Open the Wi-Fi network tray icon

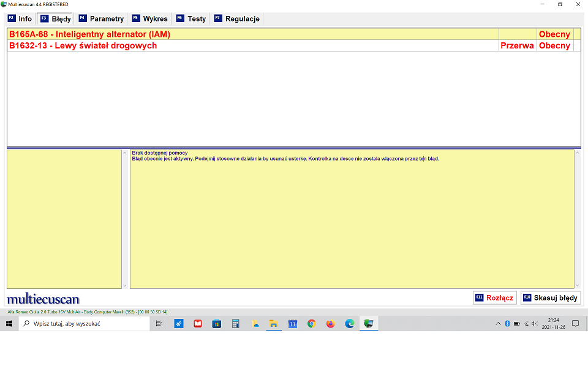pyautogui.click(x=526, y=324)
